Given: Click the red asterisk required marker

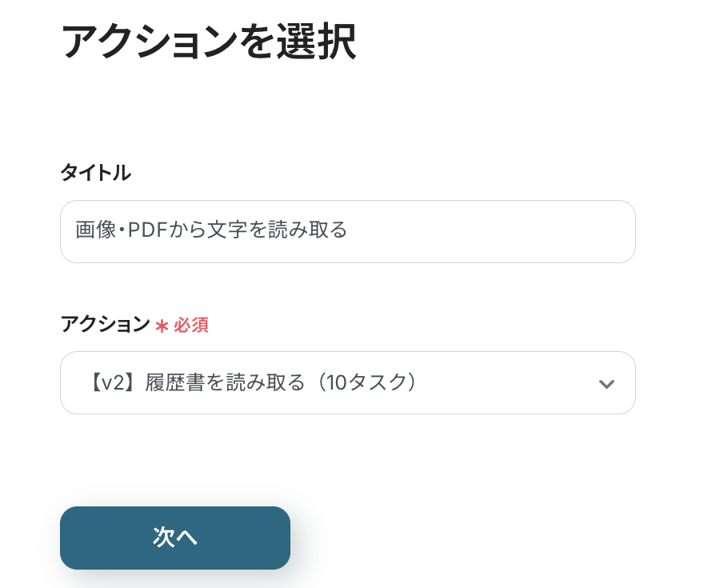Looking at the screenshot, I should (x=162, y=326).
